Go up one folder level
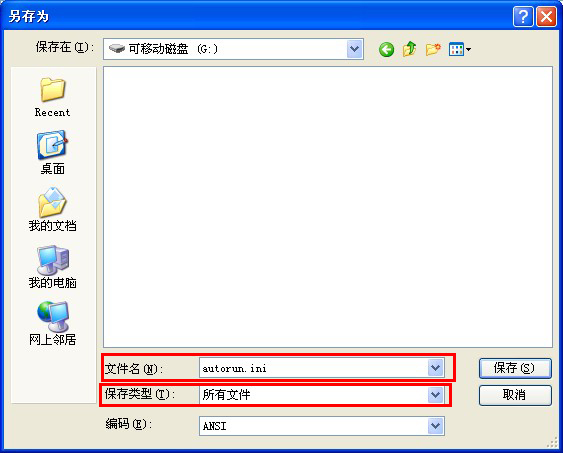 coord(409,49)
